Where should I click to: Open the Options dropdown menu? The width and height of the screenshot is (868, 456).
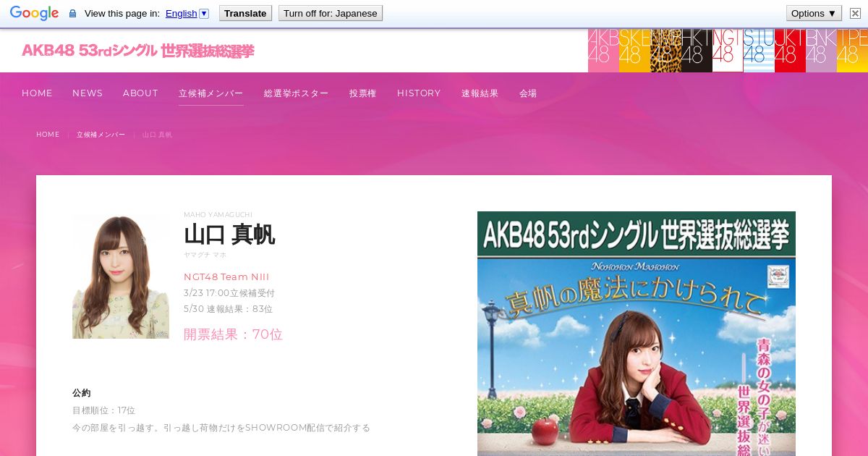coord(814,13)
